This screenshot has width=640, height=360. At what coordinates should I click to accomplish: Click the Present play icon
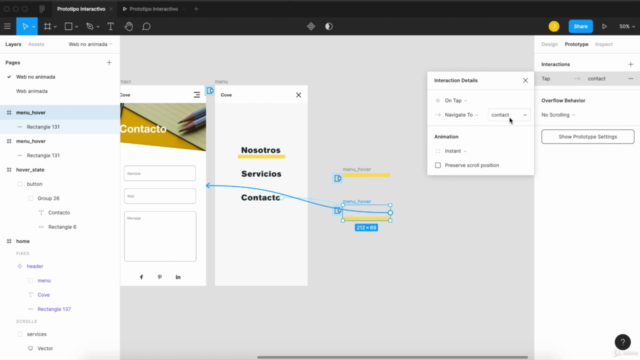(604, 27)
